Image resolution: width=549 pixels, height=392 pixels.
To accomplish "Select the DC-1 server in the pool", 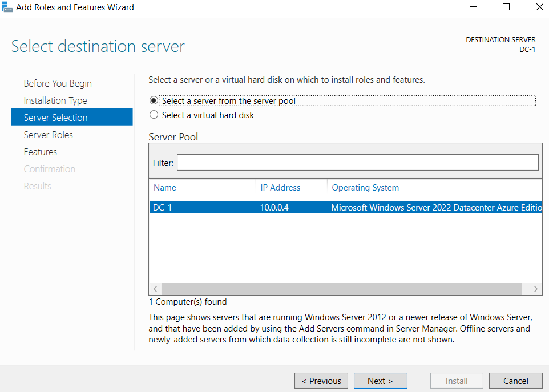I will click(x=285, y=207).
